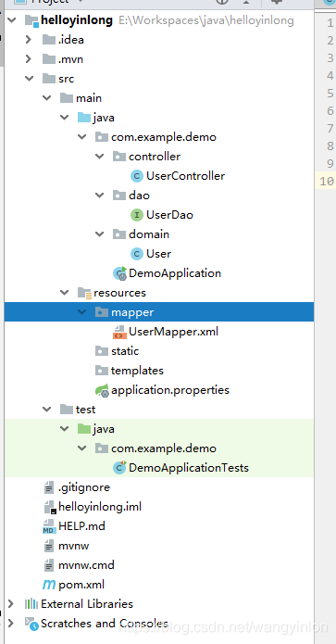Click the helloyinlong project module icon
This screenshot has height=644, width=336.
(32, 20)
